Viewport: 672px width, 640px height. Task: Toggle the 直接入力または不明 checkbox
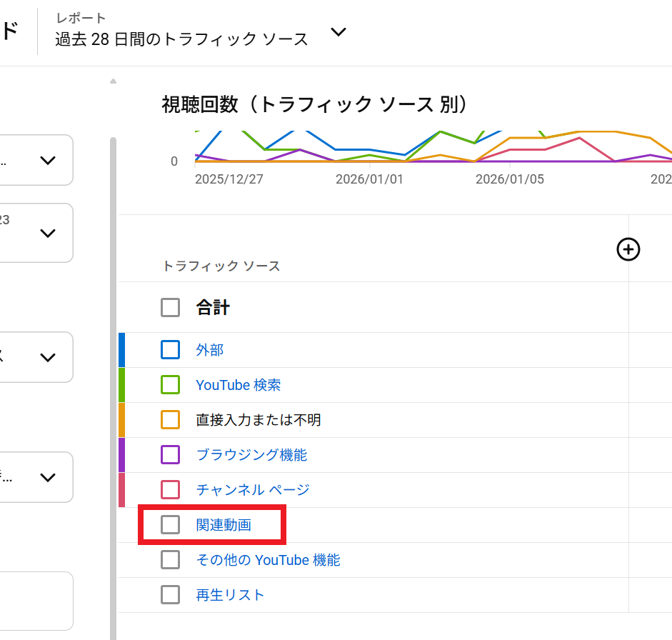[x=170, y=420]
